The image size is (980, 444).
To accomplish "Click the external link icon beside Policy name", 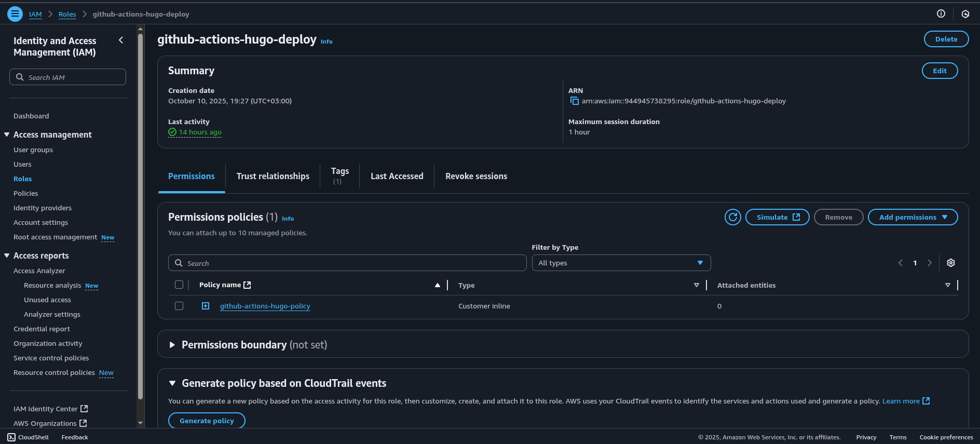I will [248, 285].
